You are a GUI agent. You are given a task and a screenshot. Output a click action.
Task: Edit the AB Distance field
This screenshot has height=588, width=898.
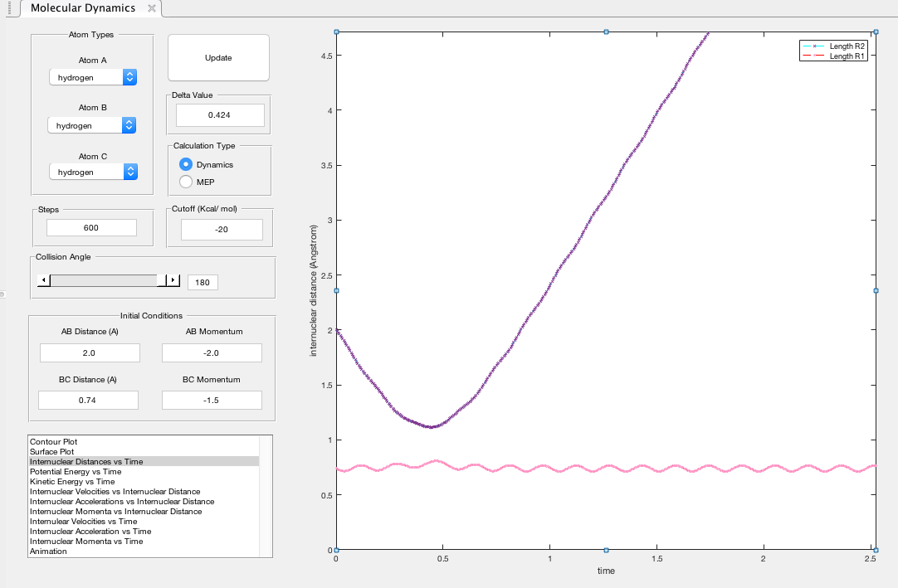pos(90,352)
